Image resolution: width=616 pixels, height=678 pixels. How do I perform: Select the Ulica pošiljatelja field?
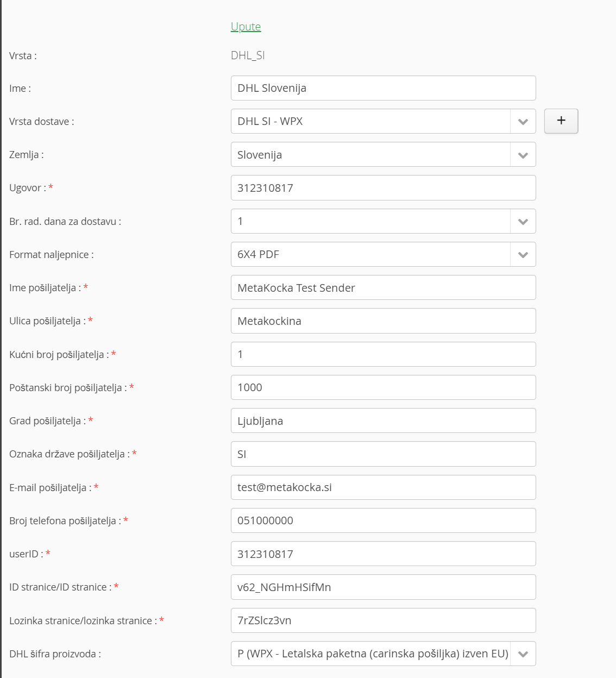click(383, 321)
